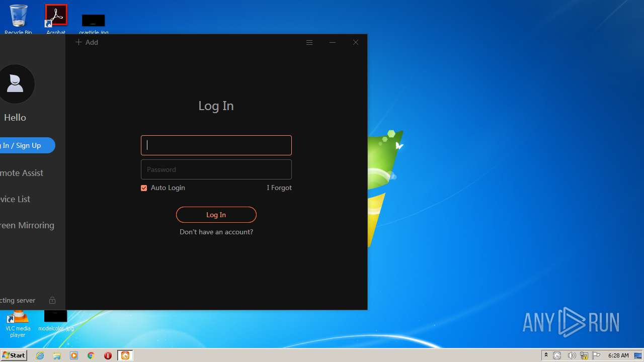Click the lock icon near server status
The width and height of the screenshot is (644, 362).
[x=52, y=300]
